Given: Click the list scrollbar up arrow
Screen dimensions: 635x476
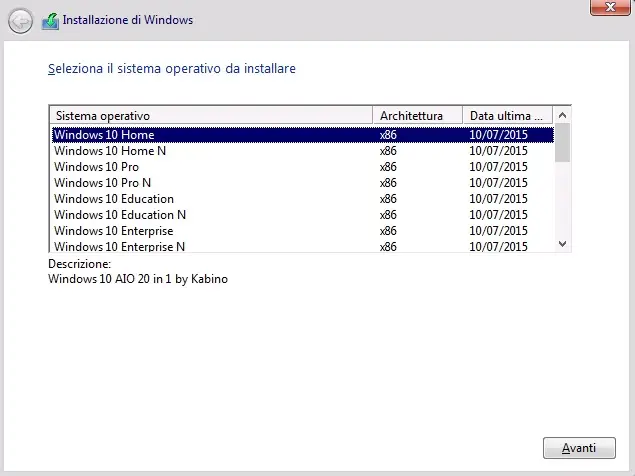Looking at the screenshot, I should coord(562,115).
